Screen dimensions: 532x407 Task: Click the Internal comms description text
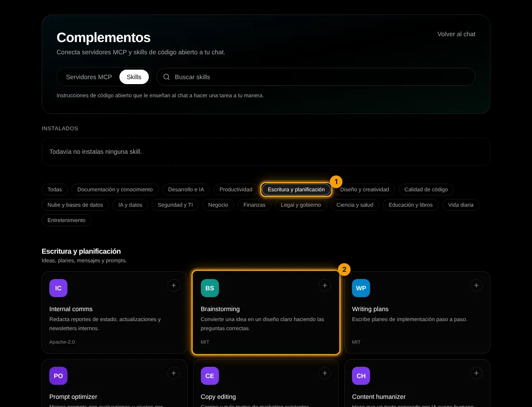pos(105,324)
